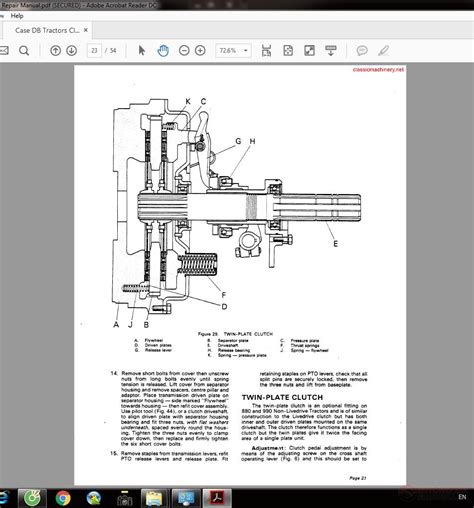Open File Explorer folder on the taskbar

pyautogui.click(x=154, y=499)
